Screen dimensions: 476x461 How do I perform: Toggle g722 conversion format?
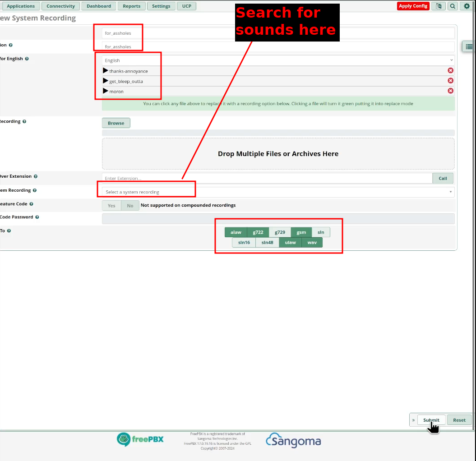(258, 232)
